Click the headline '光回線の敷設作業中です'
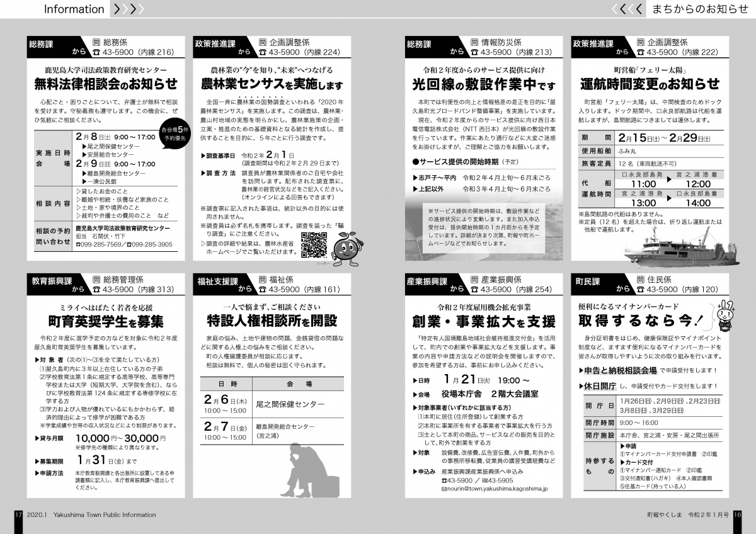 (x=484, y=85)
